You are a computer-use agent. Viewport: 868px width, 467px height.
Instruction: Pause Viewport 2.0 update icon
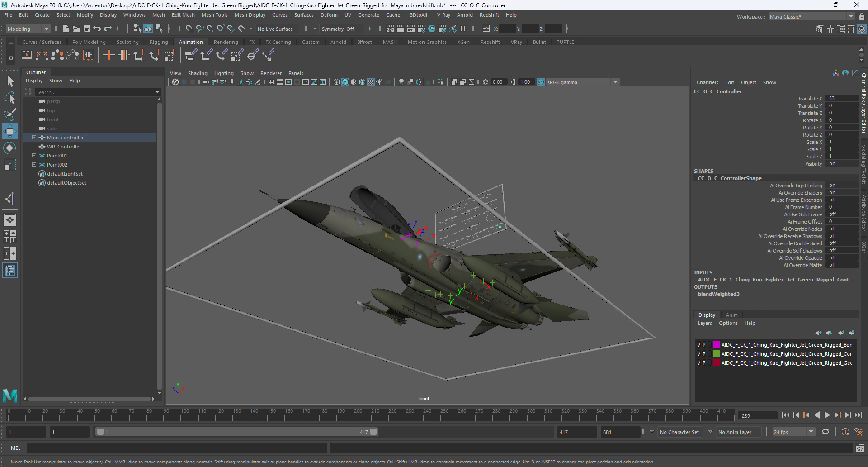[463, 29]
